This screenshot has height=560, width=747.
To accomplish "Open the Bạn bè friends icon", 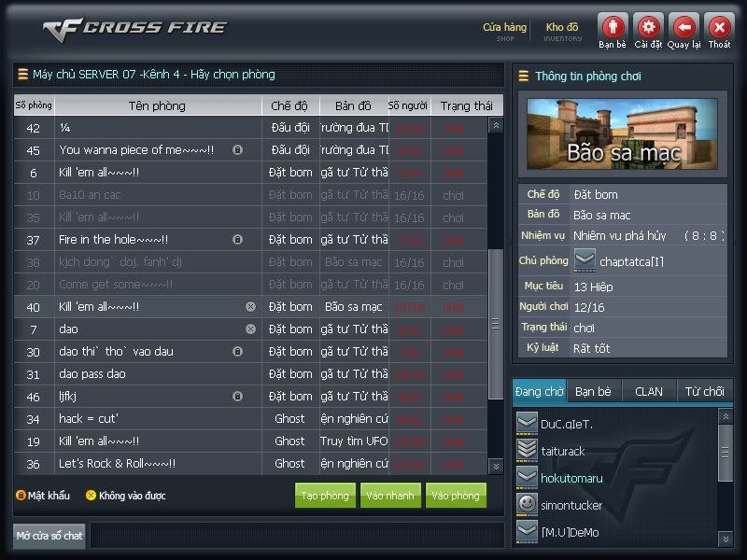I will pyautogui.click(x=613, y=26).
